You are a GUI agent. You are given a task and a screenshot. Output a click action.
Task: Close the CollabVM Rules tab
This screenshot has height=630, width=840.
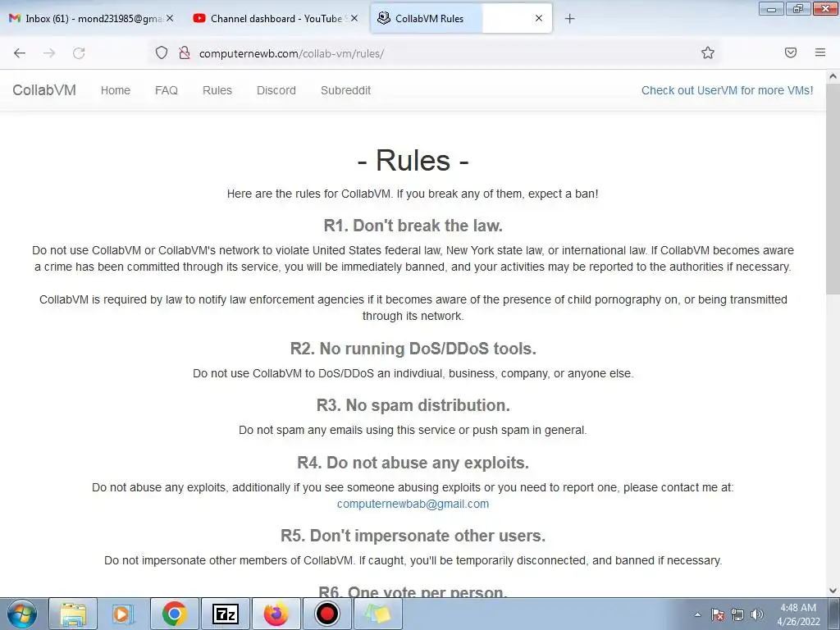(539, 18)
